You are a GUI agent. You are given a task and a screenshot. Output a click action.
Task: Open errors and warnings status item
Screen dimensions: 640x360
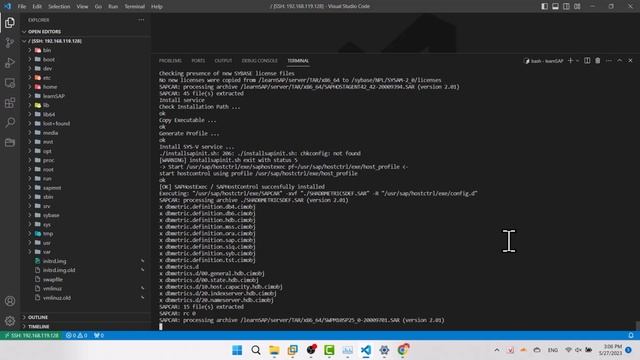[76, 335]
